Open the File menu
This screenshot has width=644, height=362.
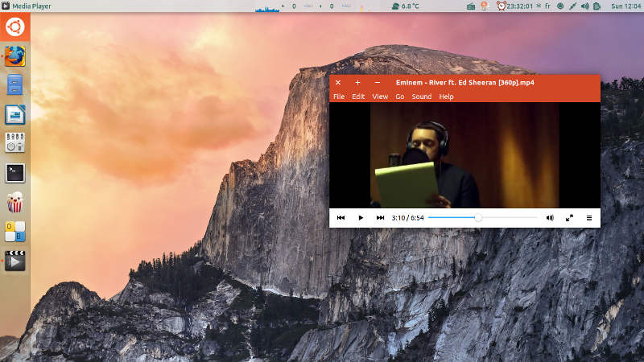339,97
